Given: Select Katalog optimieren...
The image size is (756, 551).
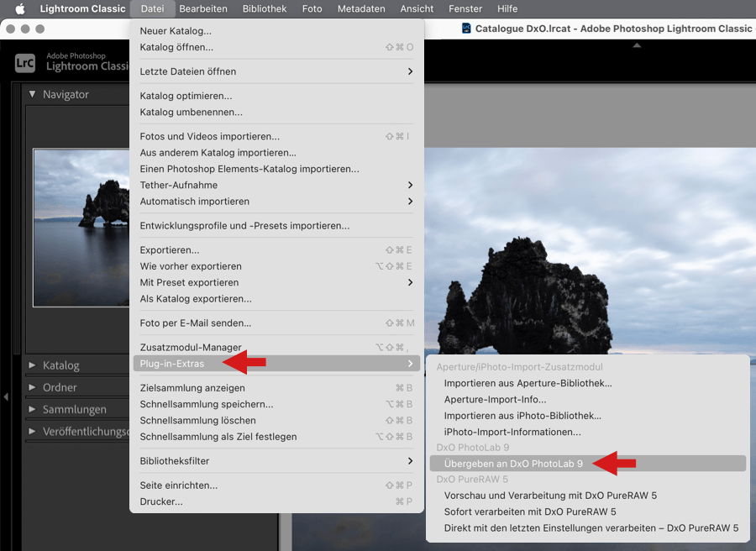Looking at the screenshot, I should coord(276,96).
